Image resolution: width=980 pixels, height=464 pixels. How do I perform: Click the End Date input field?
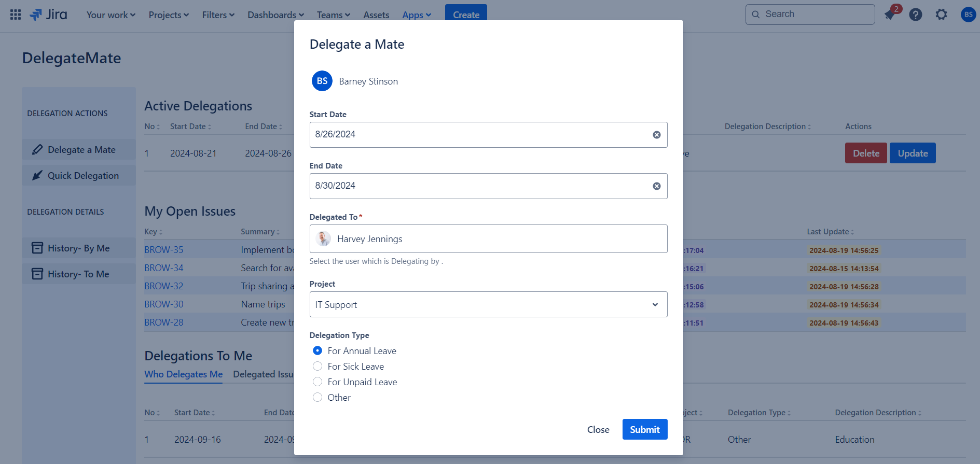(x=488, y=186)
